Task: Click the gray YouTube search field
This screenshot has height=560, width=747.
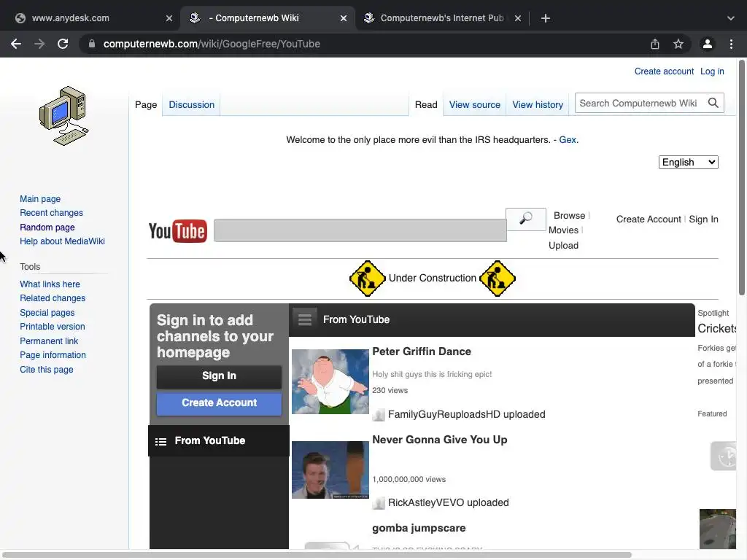Action: [360, 230]
